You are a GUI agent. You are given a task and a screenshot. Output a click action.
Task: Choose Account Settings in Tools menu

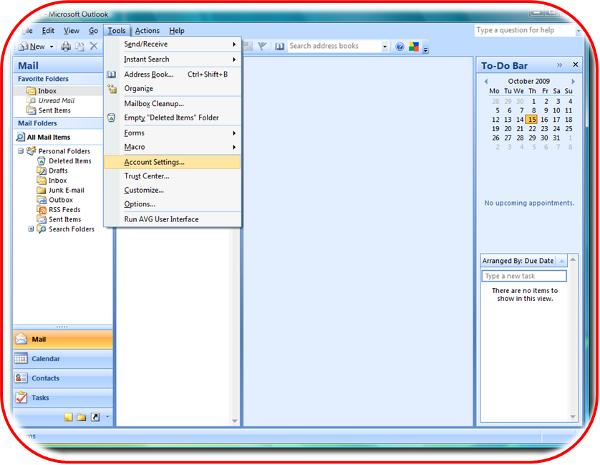coord(173,162)
